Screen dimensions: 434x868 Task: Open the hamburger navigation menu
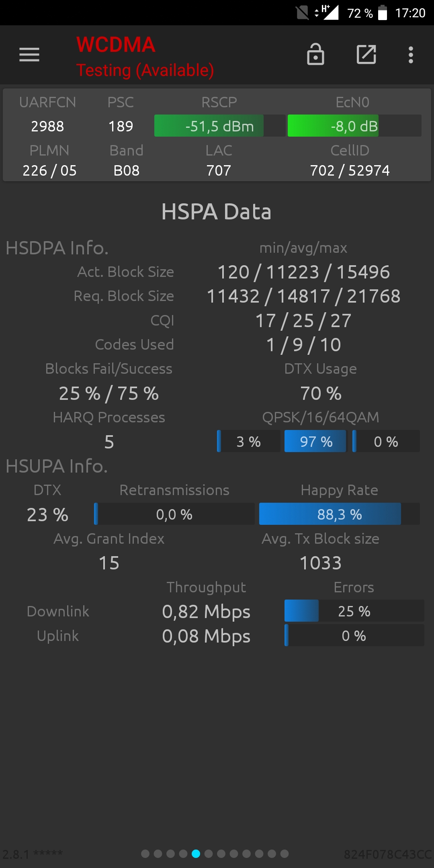point(29,55)
